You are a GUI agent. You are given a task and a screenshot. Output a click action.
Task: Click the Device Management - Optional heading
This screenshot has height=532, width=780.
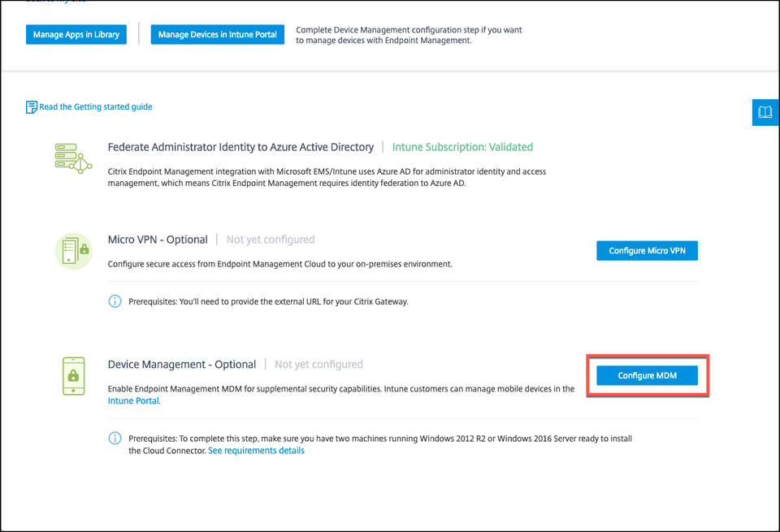coord(182,364)
